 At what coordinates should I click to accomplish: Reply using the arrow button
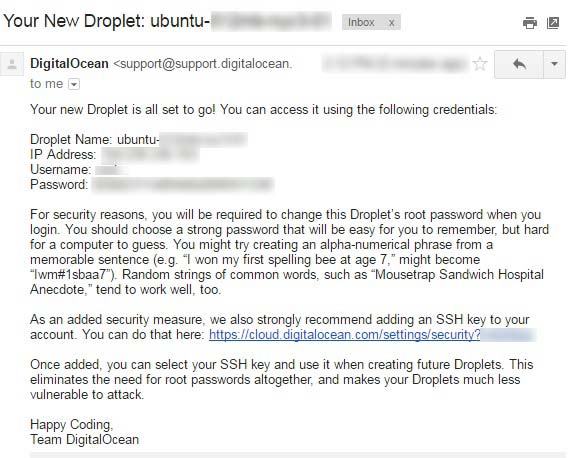click(519, 65)
